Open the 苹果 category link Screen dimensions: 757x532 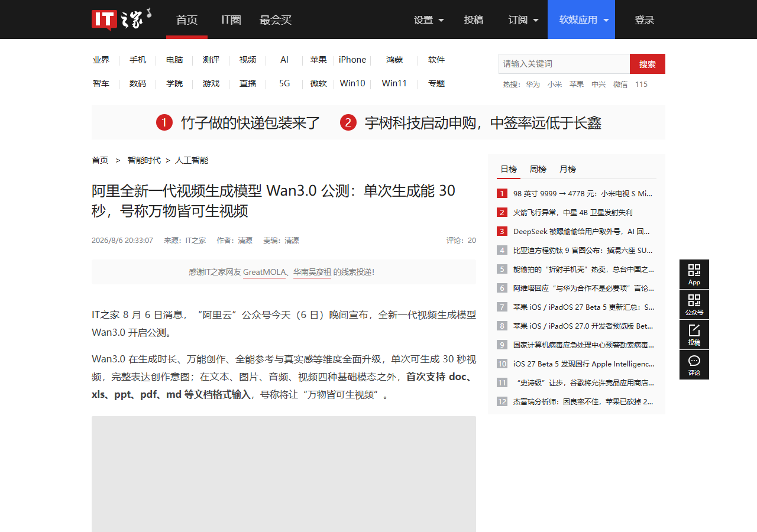coord(319,60)
